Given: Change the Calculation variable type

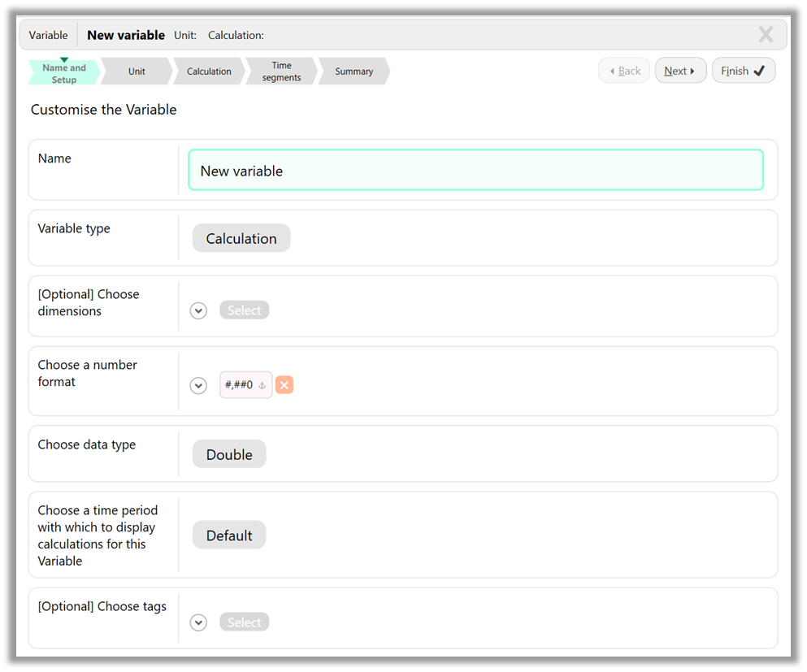Looking at the screenshot, I should 241,238.
